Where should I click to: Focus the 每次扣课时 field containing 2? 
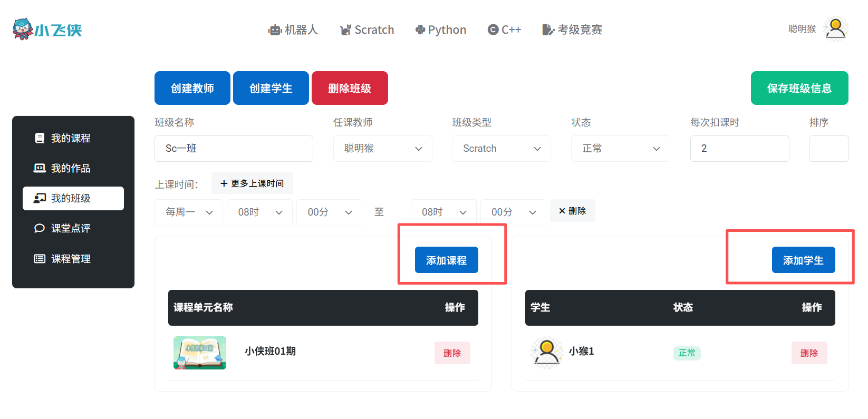coord(740,149)
